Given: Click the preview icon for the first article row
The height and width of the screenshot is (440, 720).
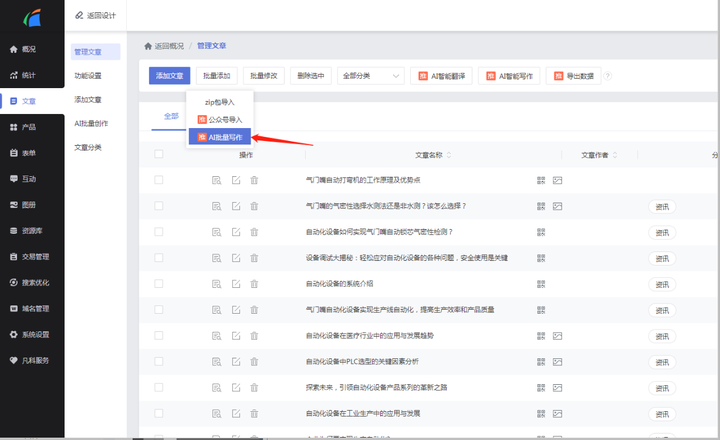Looking at the screenshot, I should (x=216, y=180).
